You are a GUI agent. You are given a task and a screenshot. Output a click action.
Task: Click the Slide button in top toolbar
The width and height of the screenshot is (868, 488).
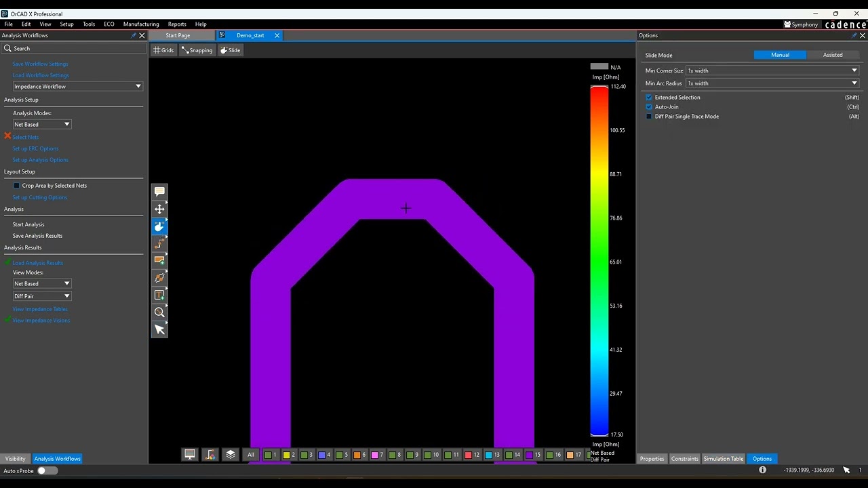[231, 50]
